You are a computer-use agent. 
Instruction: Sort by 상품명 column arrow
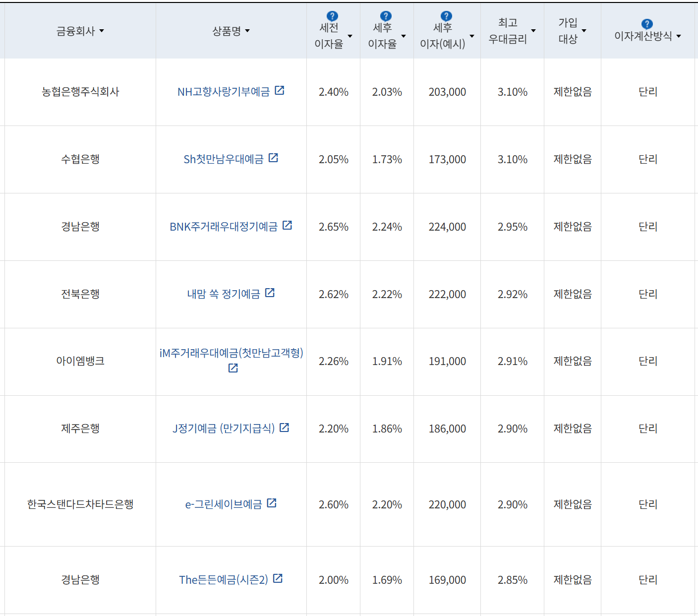tap(247, 31)
